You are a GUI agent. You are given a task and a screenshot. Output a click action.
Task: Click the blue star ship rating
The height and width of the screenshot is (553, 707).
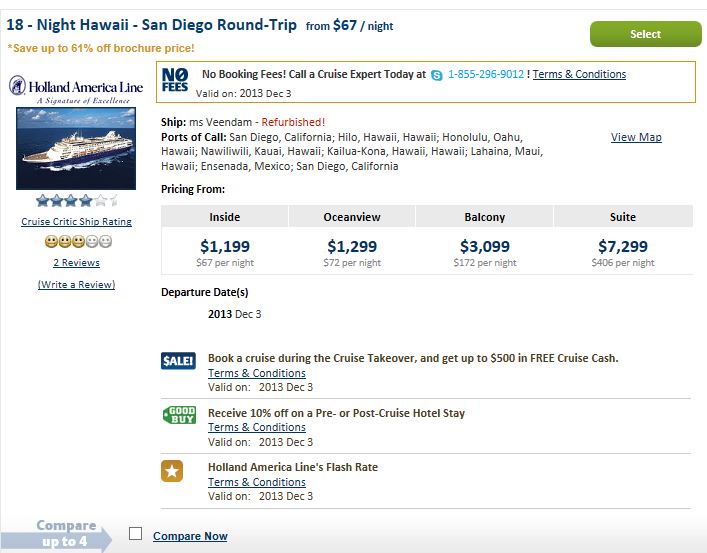(76, 201)
